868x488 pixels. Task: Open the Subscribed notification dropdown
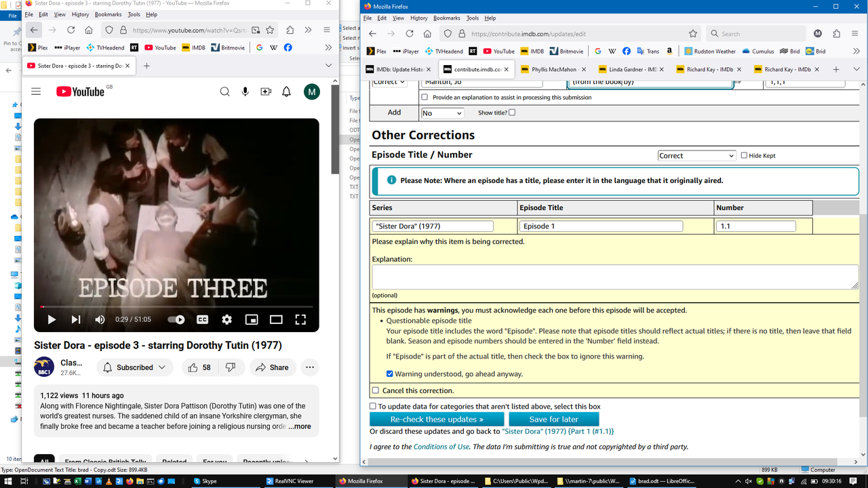point(135,367)
